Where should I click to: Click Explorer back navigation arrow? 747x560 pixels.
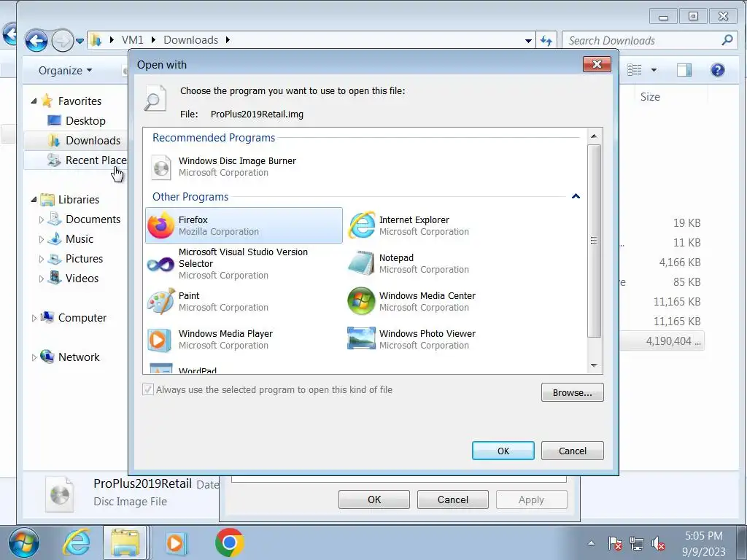[x=36, y=41]
